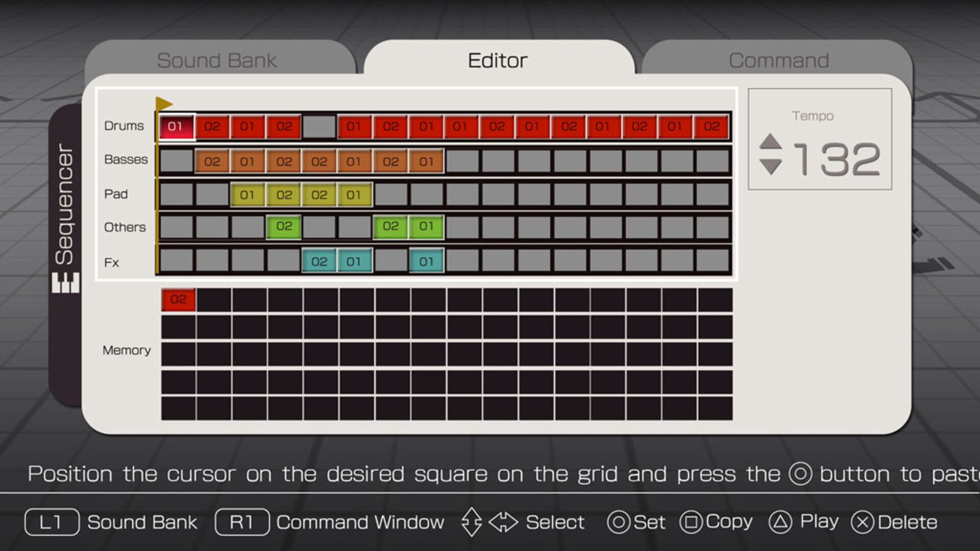Select the teal 02 block in the Fx row

(320, 262)
